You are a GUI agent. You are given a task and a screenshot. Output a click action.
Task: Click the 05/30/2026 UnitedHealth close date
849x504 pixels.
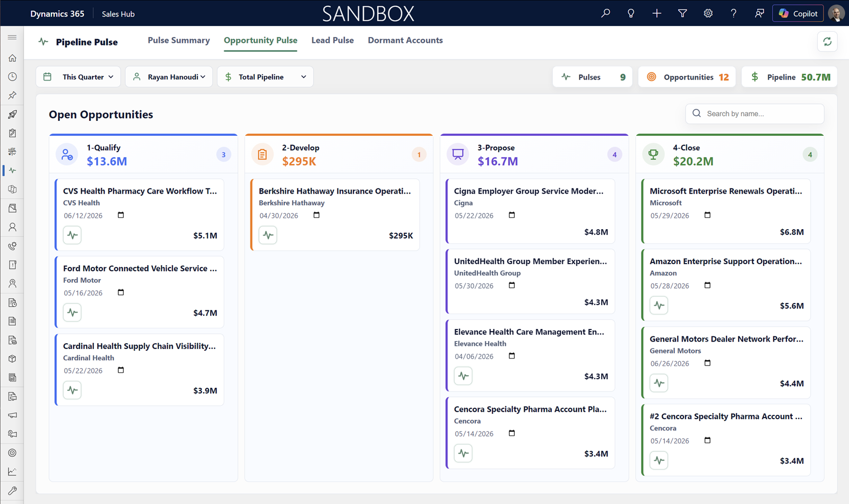pyautogui.click(x=474, y=286)
